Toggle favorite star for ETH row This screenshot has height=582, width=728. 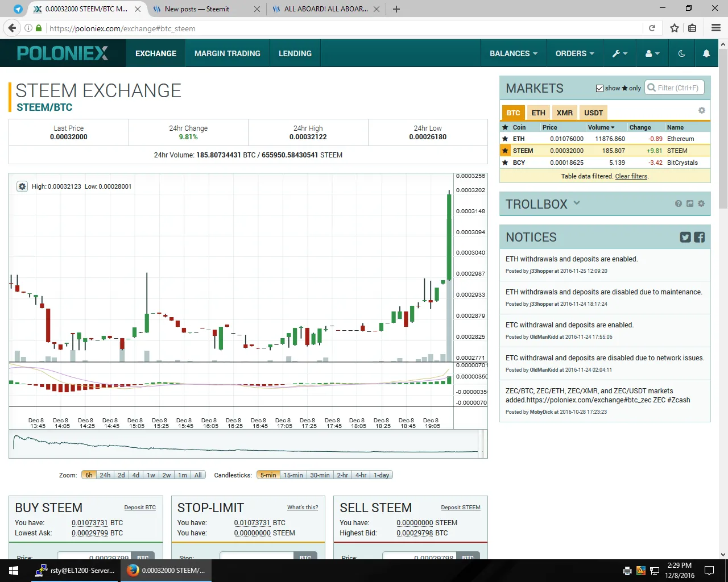(505, 139)
